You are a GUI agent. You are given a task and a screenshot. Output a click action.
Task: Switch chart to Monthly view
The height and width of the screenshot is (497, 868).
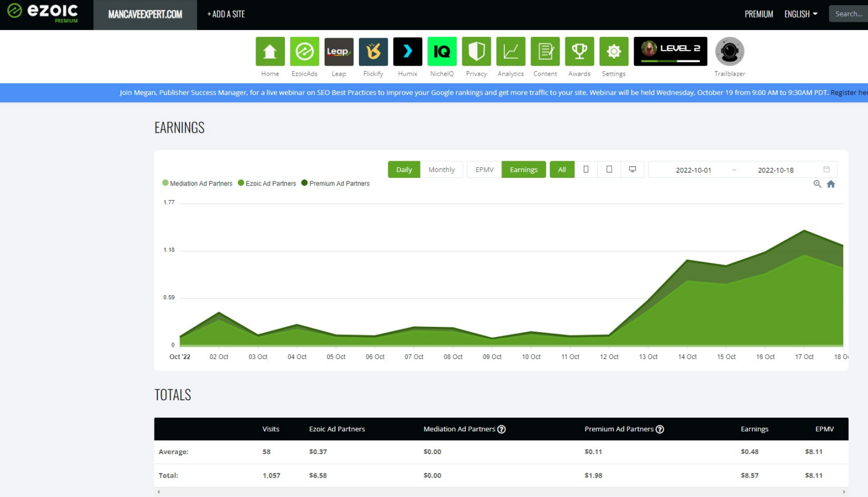click(x=442, y=170)
